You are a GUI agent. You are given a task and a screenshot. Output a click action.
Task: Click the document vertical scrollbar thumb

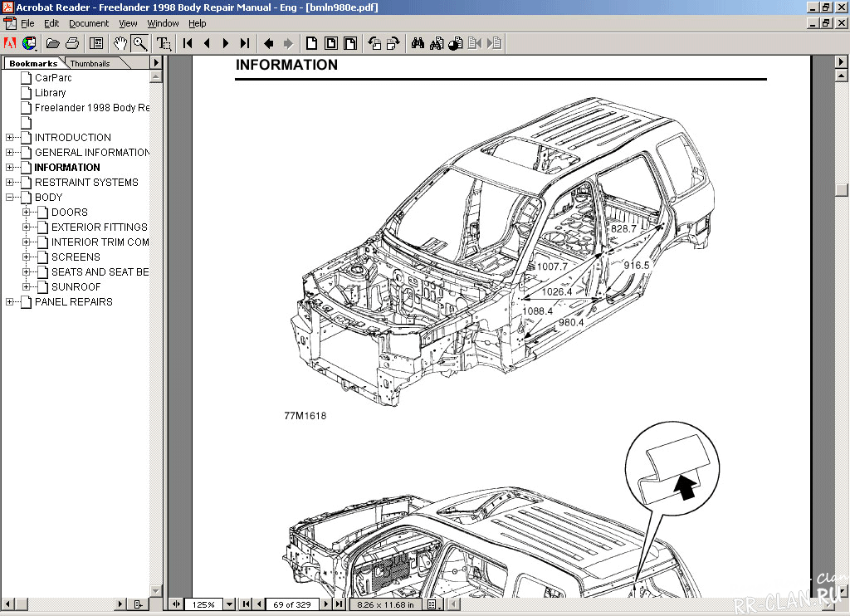[842, 188]
